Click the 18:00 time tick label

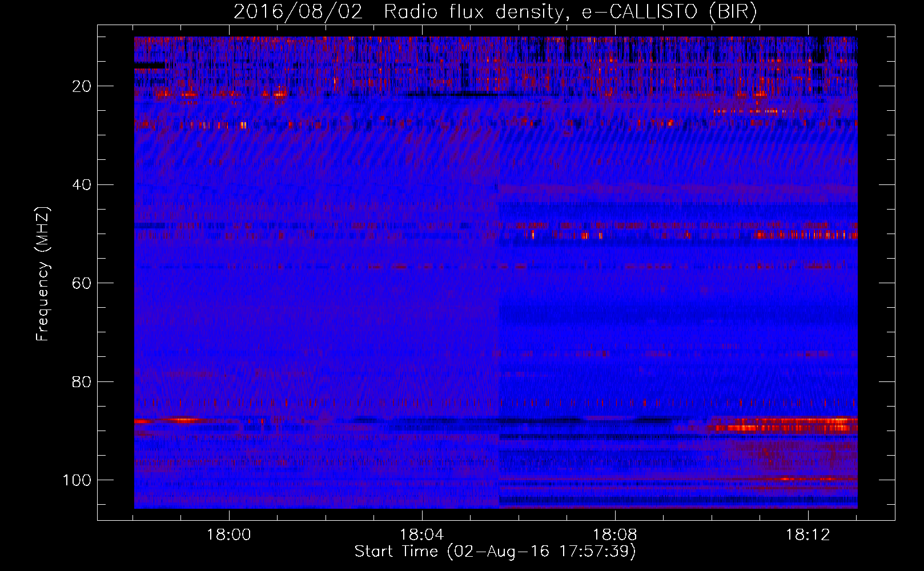coord(229,535)
